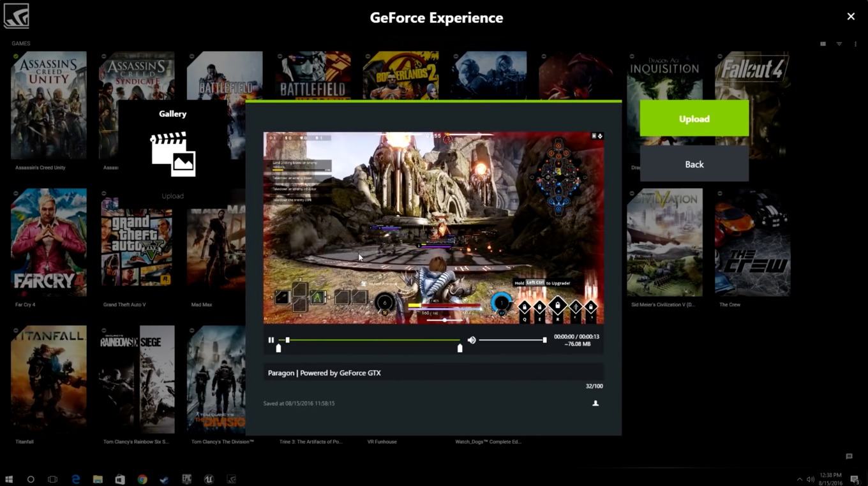
Task: Expand hidden system tray icons chevron
Action: [x=800, y=479]
